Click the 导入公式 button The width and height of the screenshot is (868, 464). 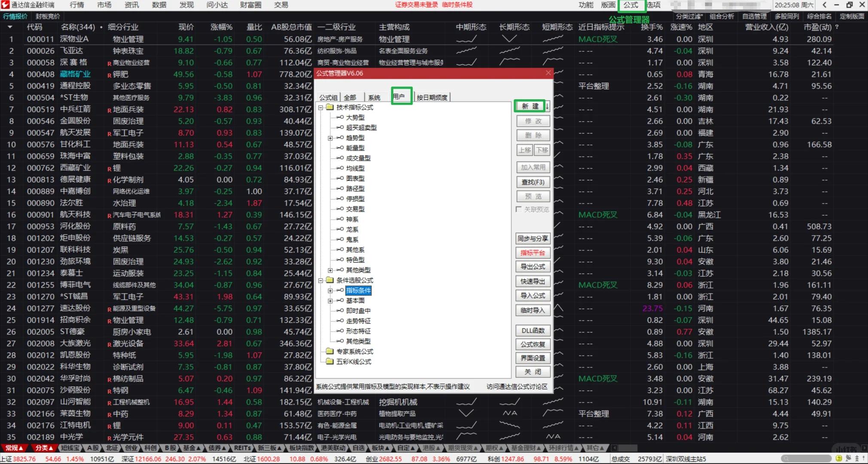tap(533, 296)
